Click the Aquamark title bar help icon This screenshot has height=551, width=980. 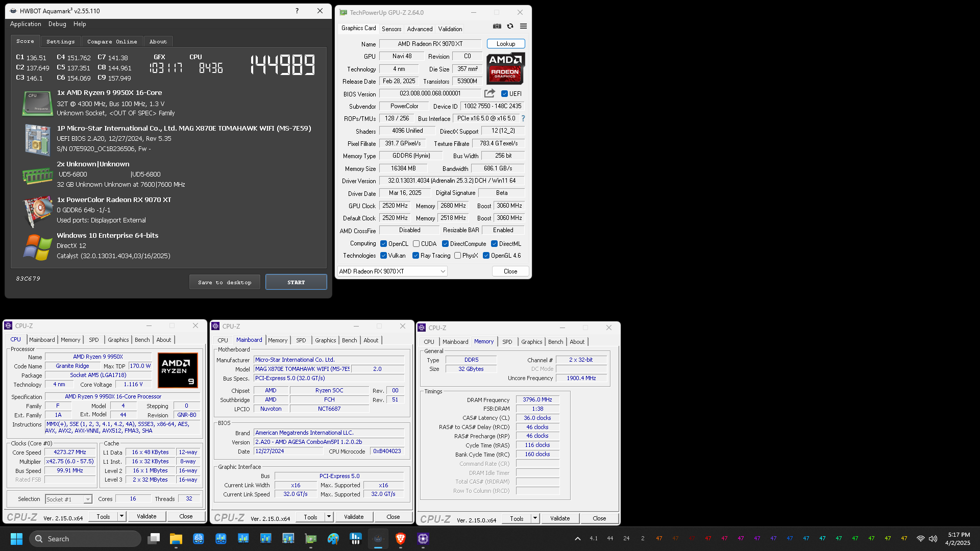[x=297, y=11]
